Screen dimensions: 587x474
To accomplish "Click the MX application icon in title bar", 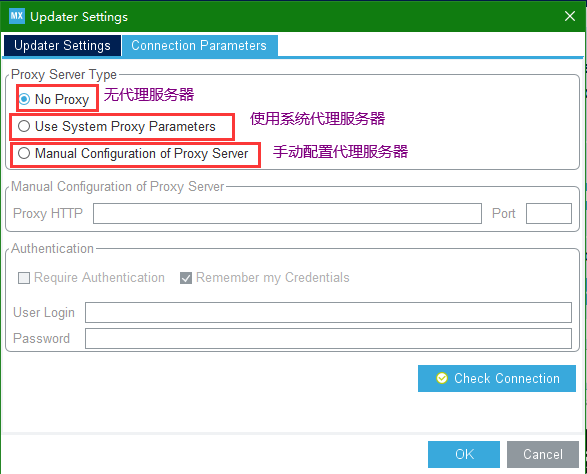I will tap(17, 16).
